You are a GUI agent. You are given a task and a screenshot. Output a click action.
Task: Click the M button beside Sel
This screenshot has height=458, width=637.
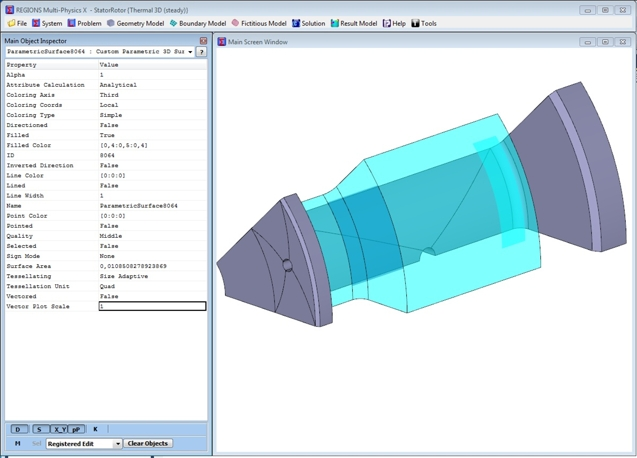(18, 443)
